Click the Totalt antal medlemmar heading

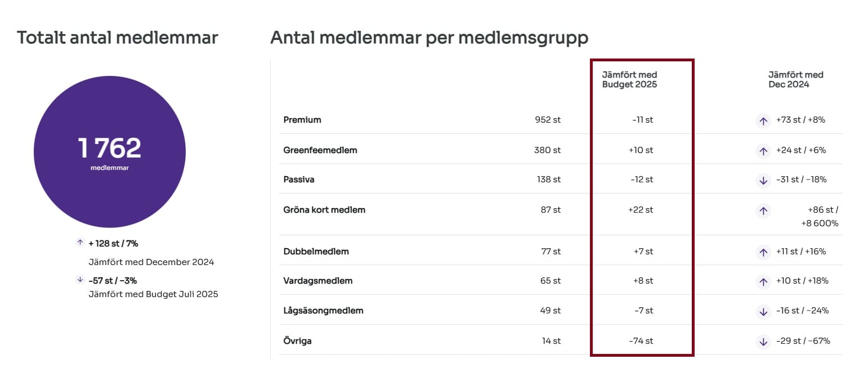point(118,38)
